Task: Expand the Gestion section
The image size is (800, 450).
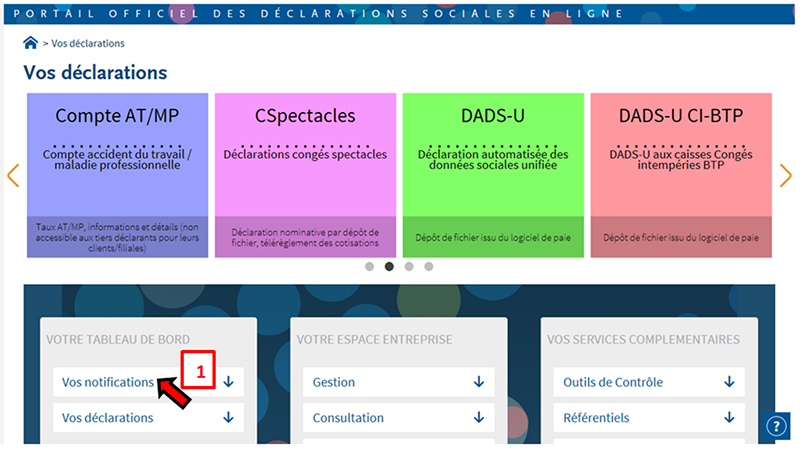Action: [x=398, y=382]
